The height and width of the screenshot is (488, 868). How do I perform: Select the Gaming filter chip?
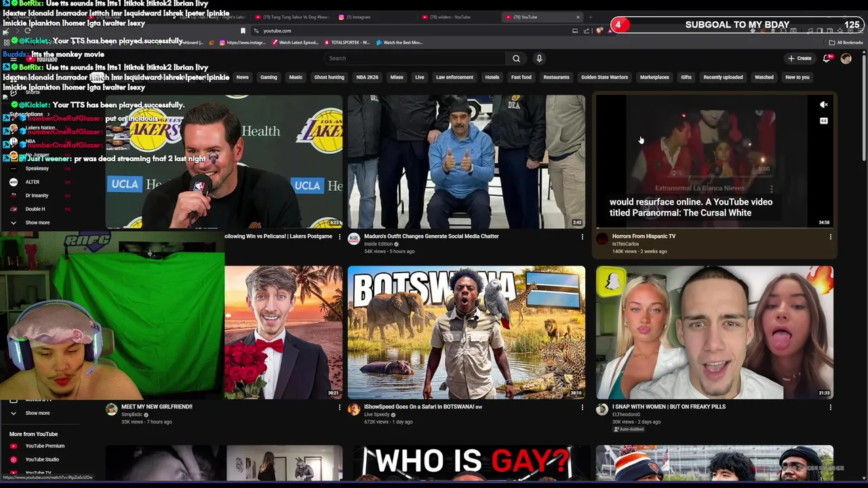tap(269, 77)
